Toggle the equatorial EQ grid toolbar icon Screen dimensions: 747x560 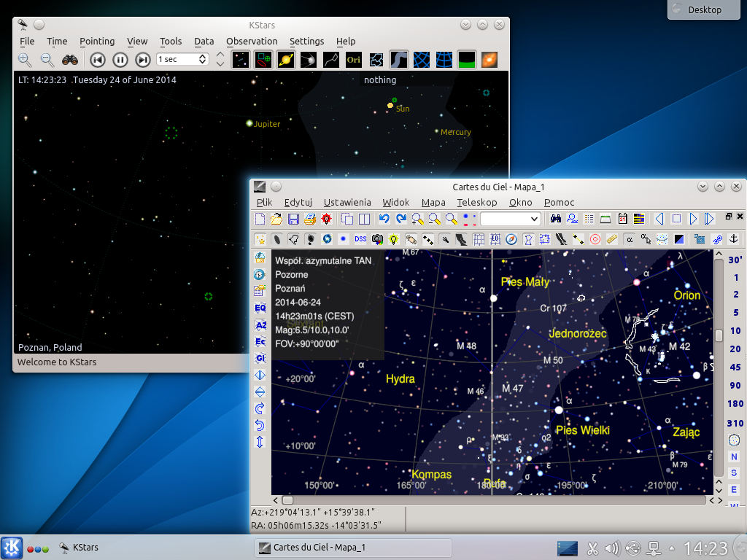click(495, 239)
